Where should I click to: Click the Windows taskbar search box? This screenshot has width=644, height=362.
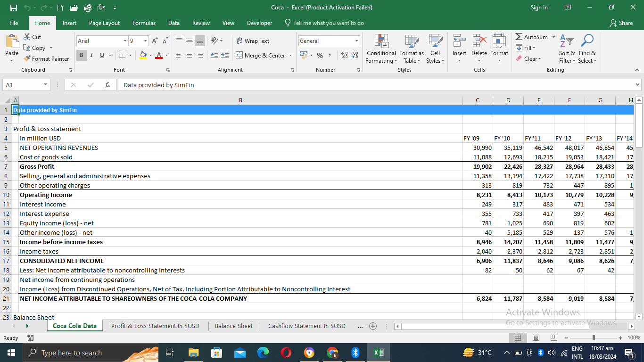click(x=72, y=353)
